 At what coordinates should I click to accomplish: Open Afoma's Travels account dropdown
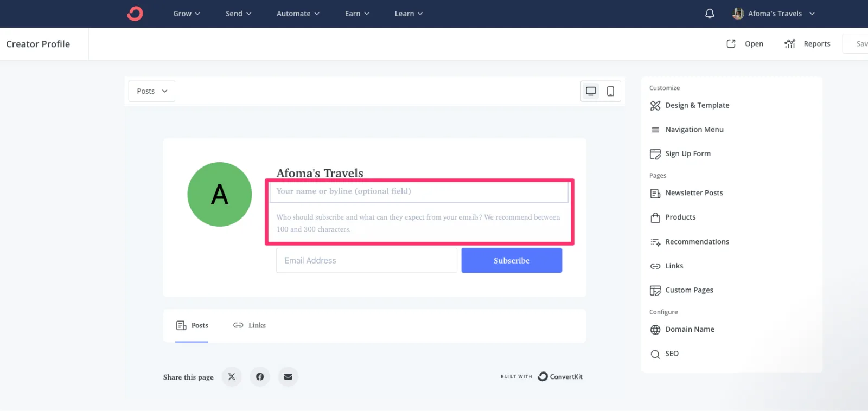click(x=774, y=14)
